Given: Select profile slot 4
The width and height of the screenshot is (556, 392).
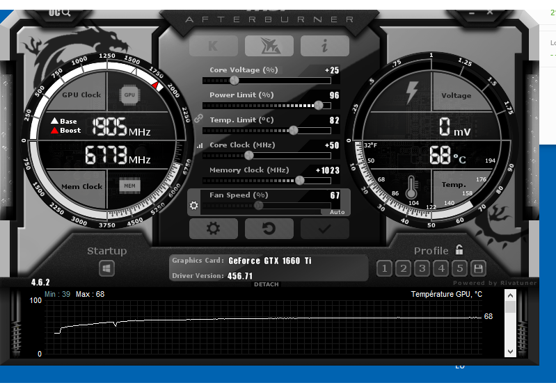Looking at the screenshot, I should [440, 268].
